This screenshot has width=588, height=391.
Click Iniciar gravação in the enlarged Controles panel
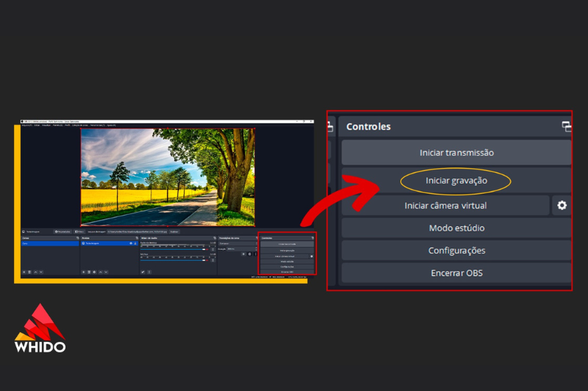pyautogui.click(x=456, y=180)
